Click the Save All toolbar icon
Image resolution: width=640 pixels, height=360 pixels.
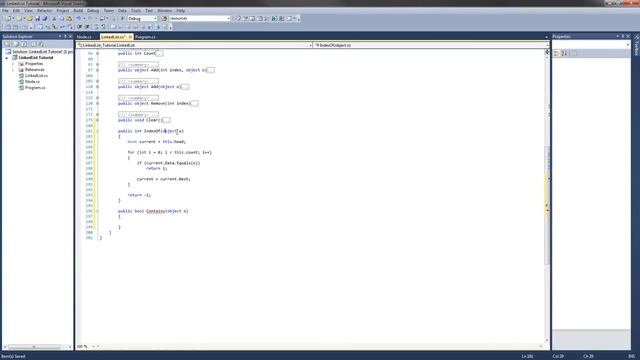[44, 18]
